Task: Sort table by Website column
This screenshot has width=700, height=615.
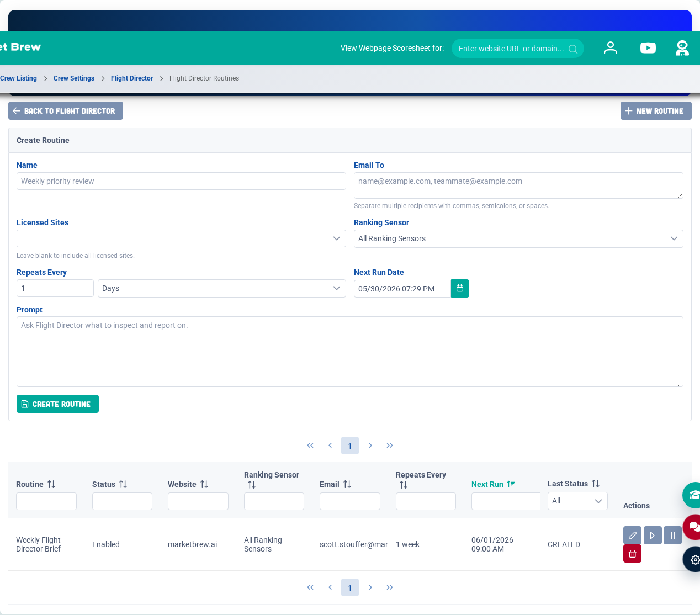Action: (x=204, y=484)
